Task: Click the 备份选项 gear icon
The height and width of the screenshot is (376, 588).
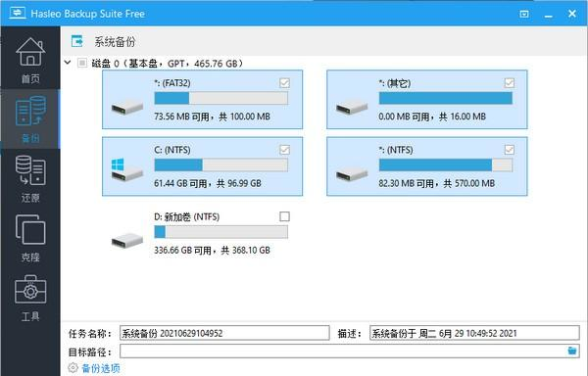Action: (73, 368)
